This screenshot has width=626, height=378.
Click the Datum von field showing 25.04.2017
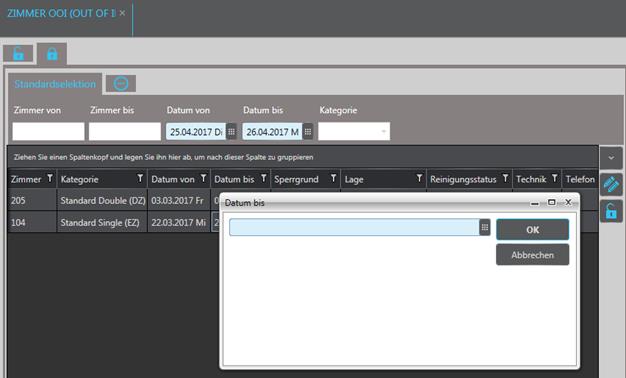coord(196,132)
